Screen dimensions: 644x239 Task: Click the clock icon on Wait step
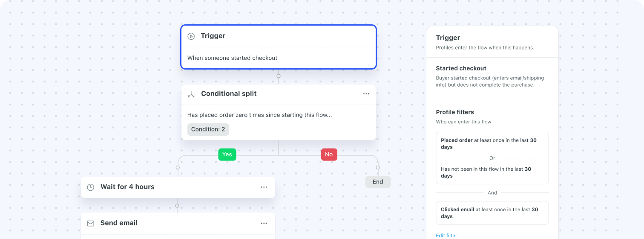(90, 187)
